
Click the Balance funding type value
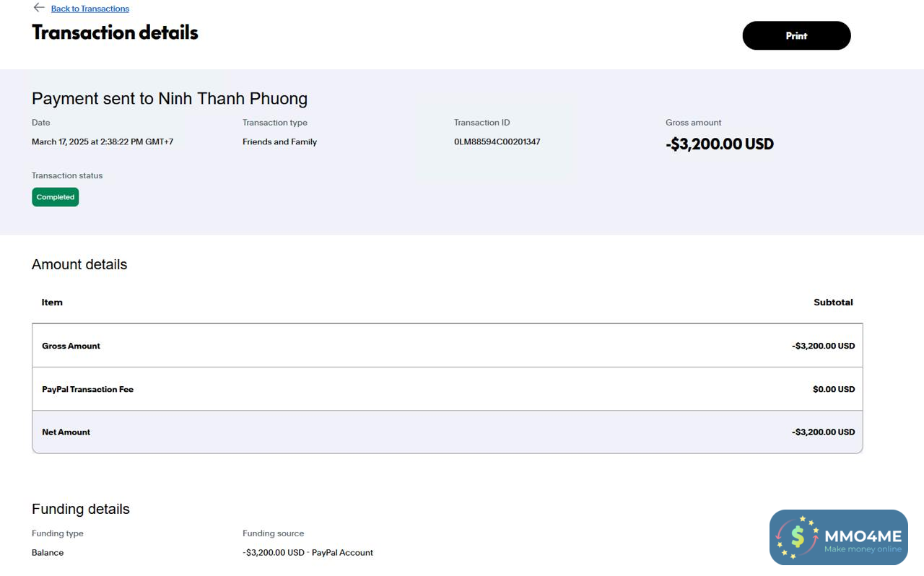(48, 552)
